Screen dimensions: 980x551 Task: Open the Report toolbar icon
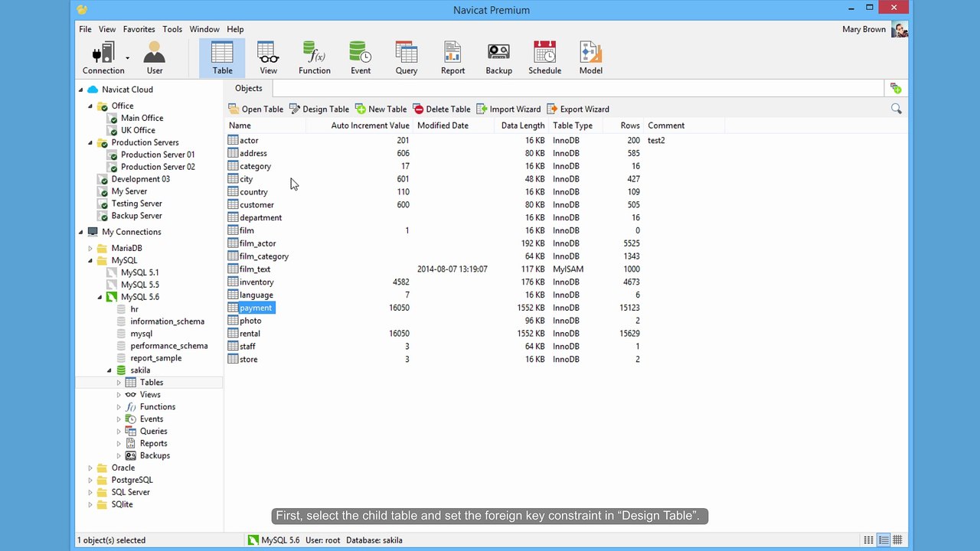(452, 58)
